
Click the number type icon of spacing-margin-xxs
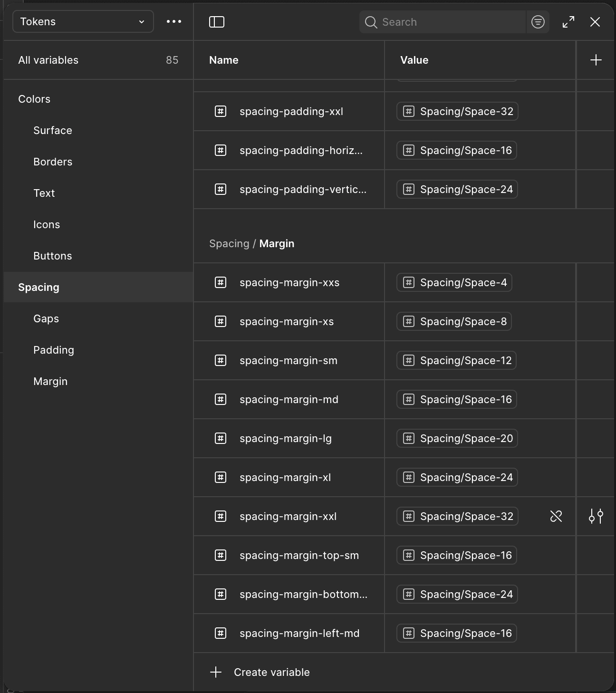click(x=221, y=282)
